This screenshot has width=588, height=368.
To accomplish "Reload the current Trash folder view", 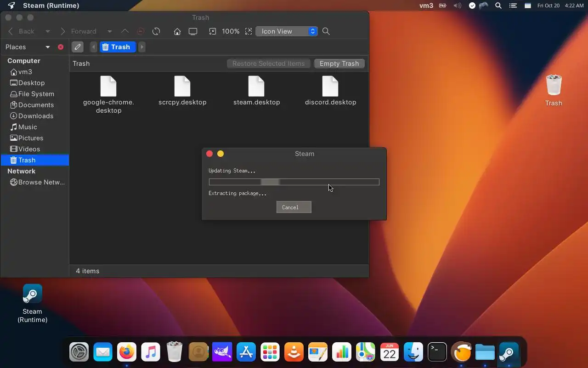I will tap(156, 31).
